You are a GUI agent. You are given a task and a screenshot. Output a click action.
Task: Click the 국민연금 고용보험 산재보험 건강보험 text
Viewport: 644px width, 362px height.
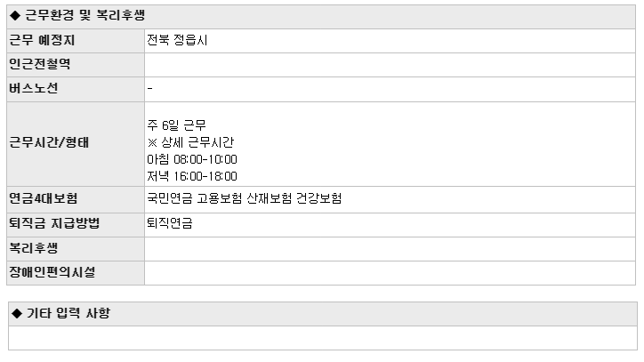[245, 199]
